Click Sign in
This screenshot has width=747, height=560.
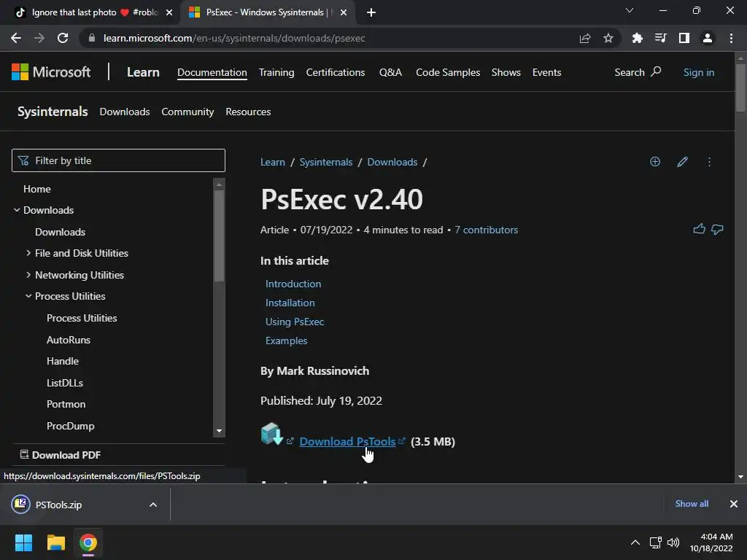tap(698, 72)
